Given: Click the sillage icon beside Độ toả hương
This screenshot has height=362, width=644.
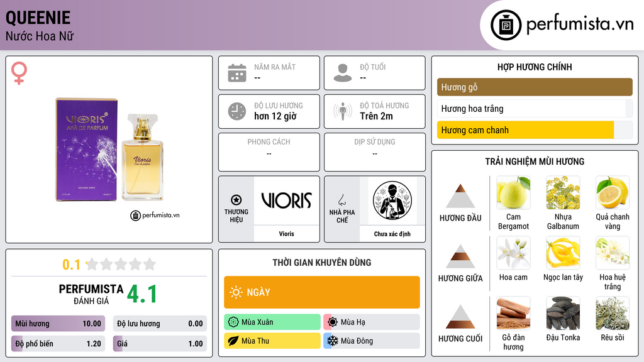Looking at the screenshot, I should pos(343,111).
